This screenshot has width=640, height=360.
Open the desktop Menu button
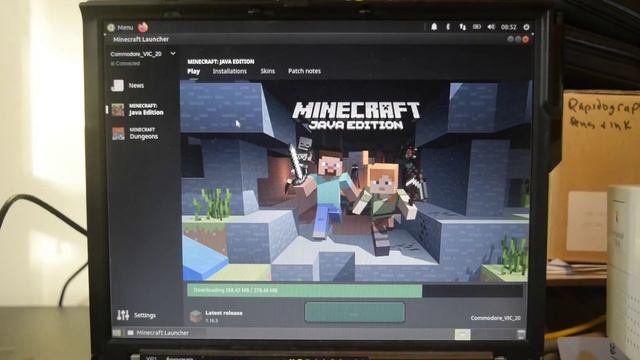[x=120, y=27]
